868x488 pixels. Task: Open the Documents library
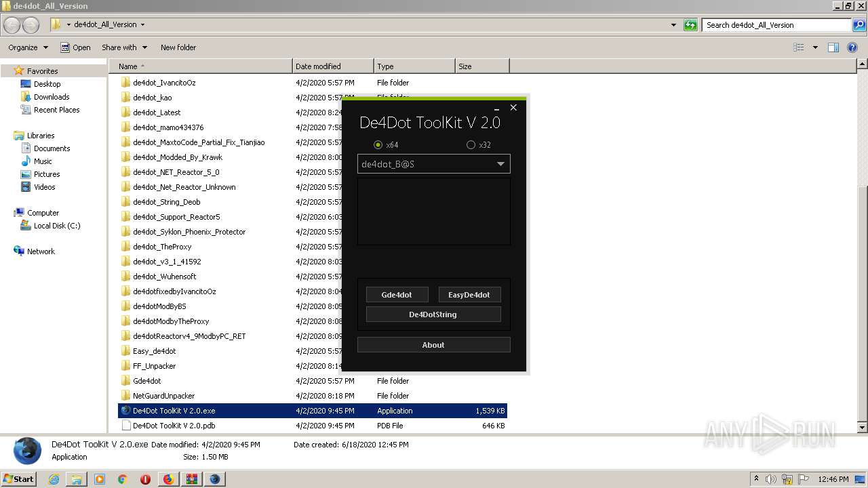tap(52, 148)
